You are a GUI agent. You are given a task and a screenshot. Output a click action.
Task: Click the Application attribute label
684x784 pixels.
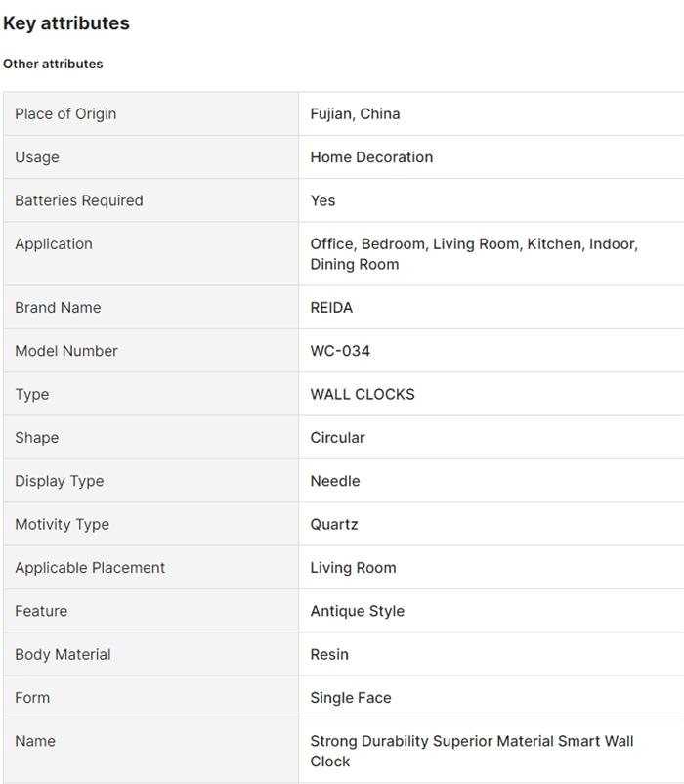(54, 244)
